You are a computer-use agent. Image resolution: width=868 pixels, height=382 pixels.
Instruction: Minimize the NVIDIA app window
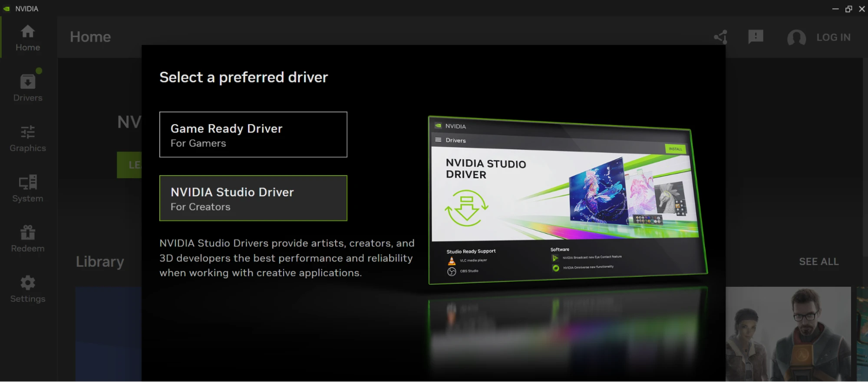tap(835, 9)
